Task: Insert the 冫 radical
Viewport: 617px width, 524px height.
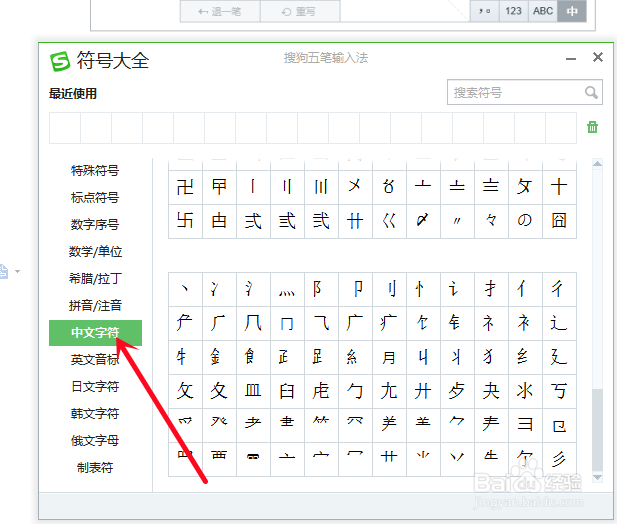Action: coord(219,289)
